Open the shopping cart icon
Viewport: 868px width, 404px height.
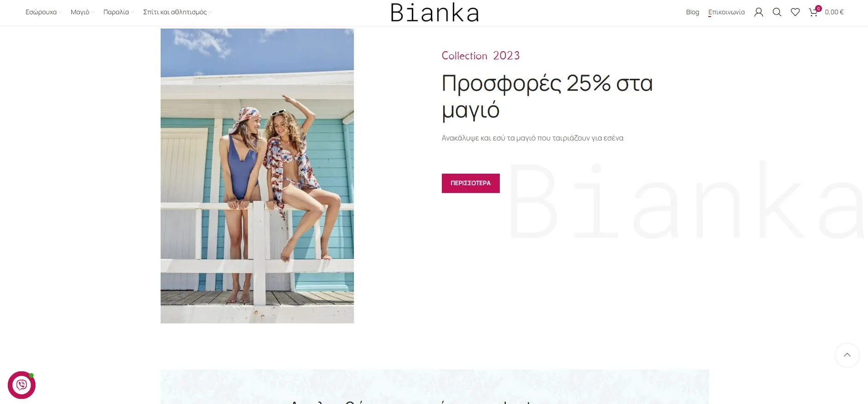pyautogui.click(x=813, y=13)
